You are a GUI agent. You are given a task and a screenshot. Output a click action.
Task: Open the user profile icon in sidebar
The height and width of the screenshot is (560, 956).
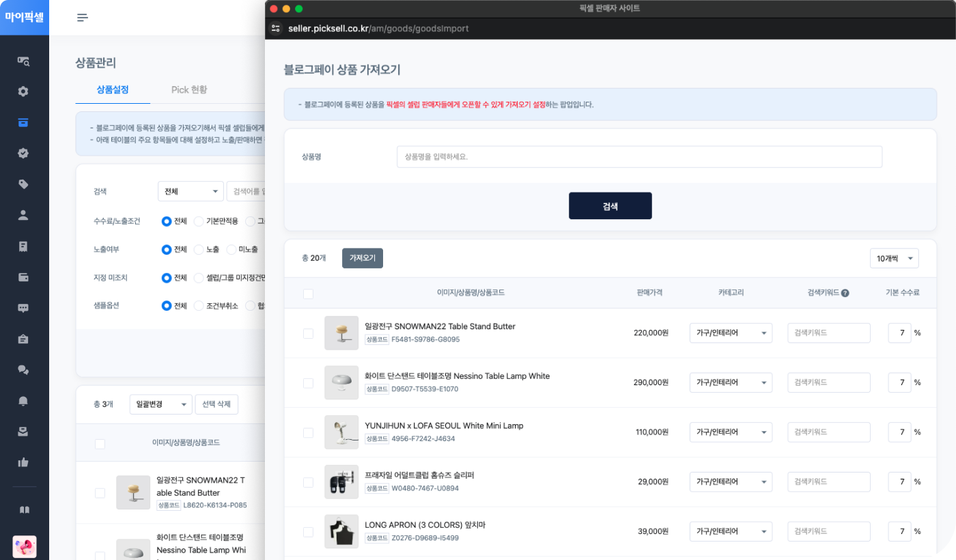coord(23,215)
